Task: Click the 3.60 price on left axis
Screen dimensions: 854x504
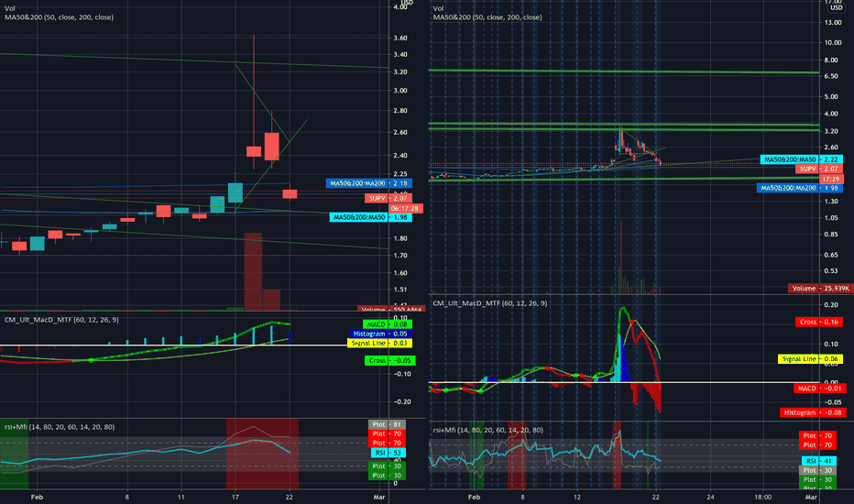Action: coord(400,38)
